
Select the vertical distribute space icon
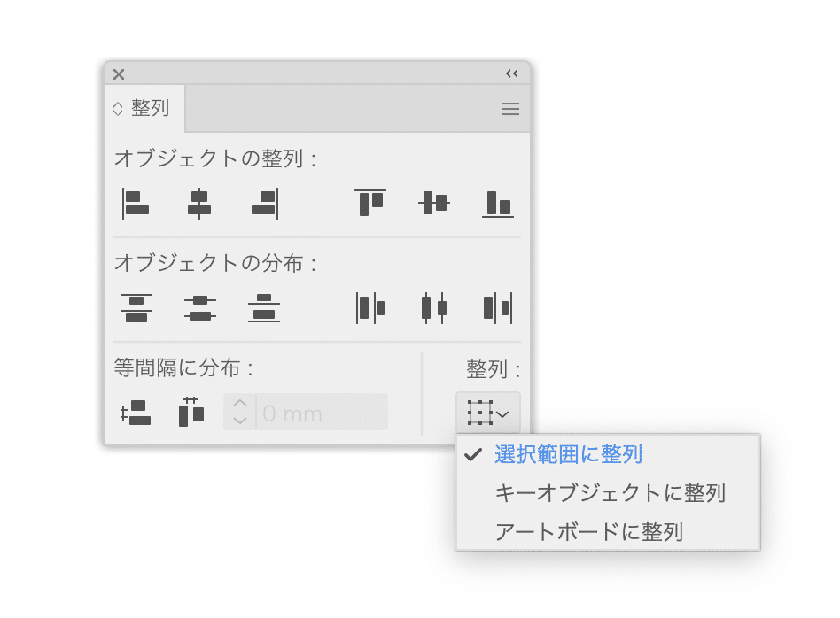coord(136,412)
